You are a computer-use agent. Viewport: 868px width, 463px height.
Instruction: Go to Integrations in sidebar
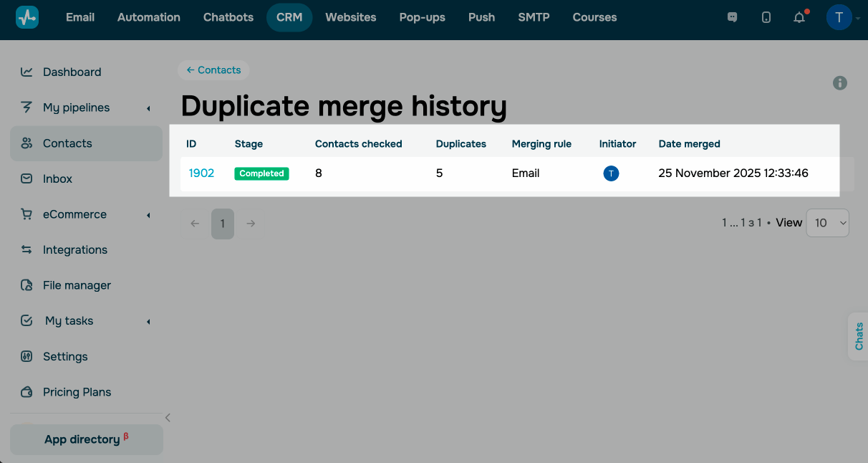pyautogui.click(x=74, y=249)
